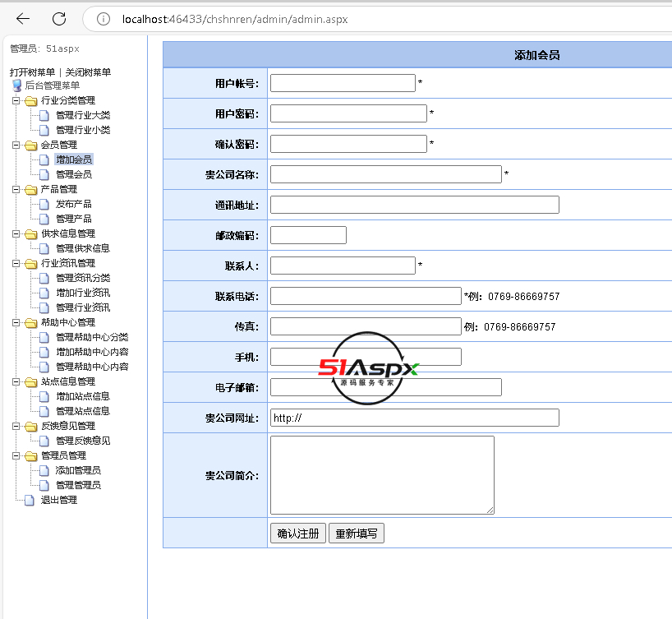Viewport: 672px width, 619px height.
Task: Click the page icon beside 退出管理
Action: tap(30, 500)
